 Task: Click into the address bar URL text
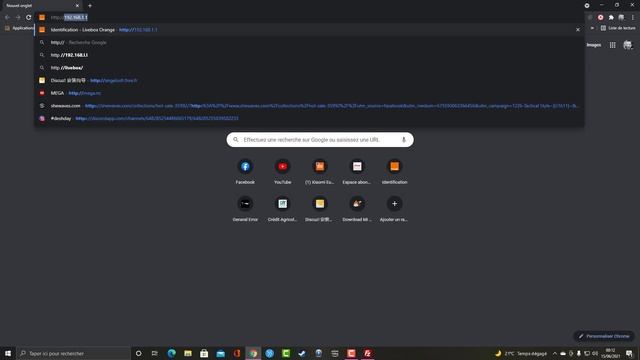(69, 18)
